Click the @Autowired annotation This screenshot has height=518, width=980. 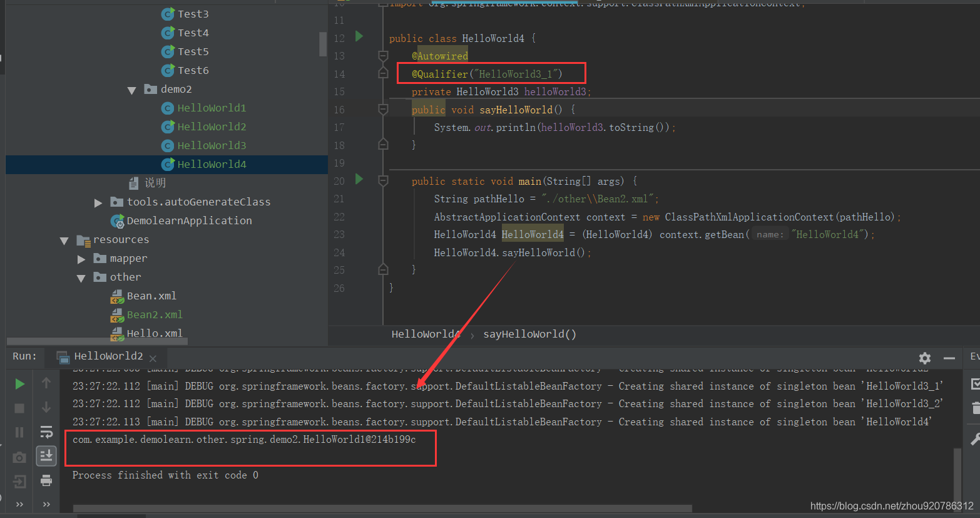pyautogui.click(x=440, y=56)
